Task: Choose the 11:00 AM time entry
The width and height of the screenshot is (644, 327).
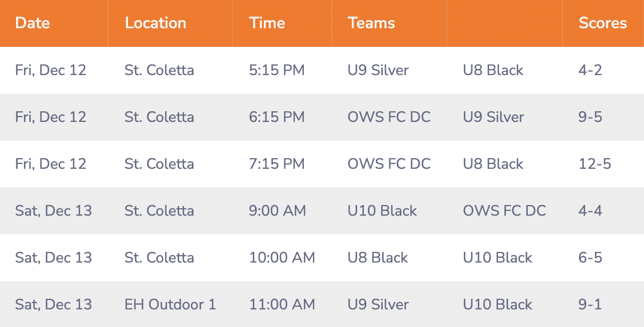Action: tap(282, 305)
